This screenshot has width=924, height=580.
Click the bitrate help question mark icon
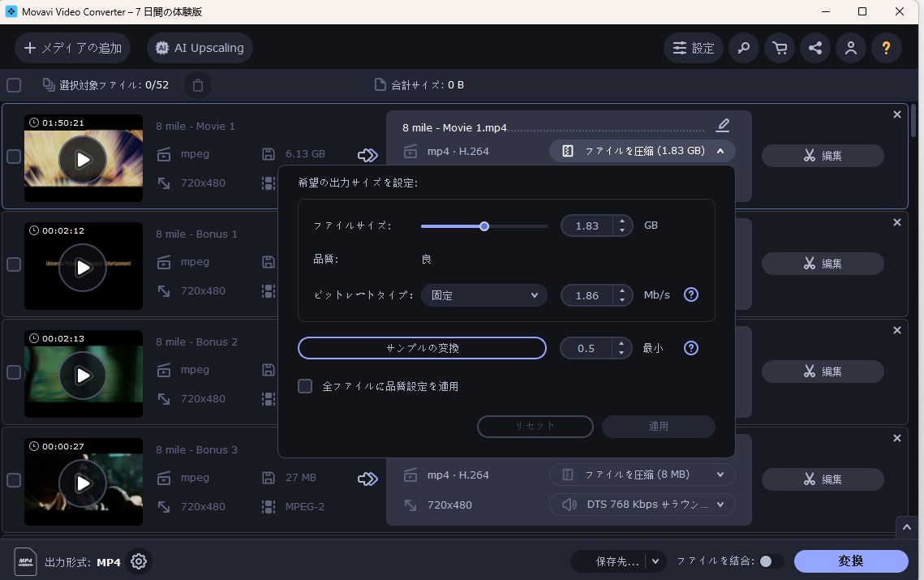click(690, 294)
